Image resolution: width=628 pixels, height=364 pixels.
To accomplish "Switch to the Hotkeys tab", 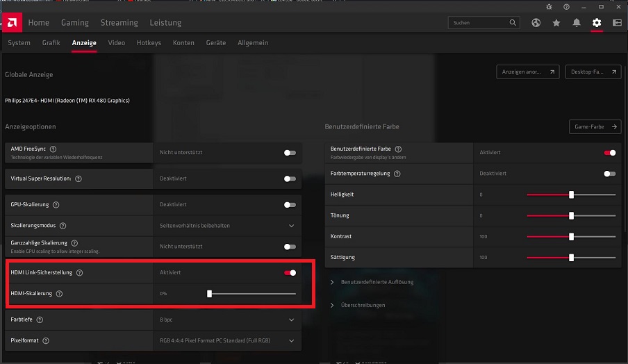I will pyautogui.click(x=149, y=43).
